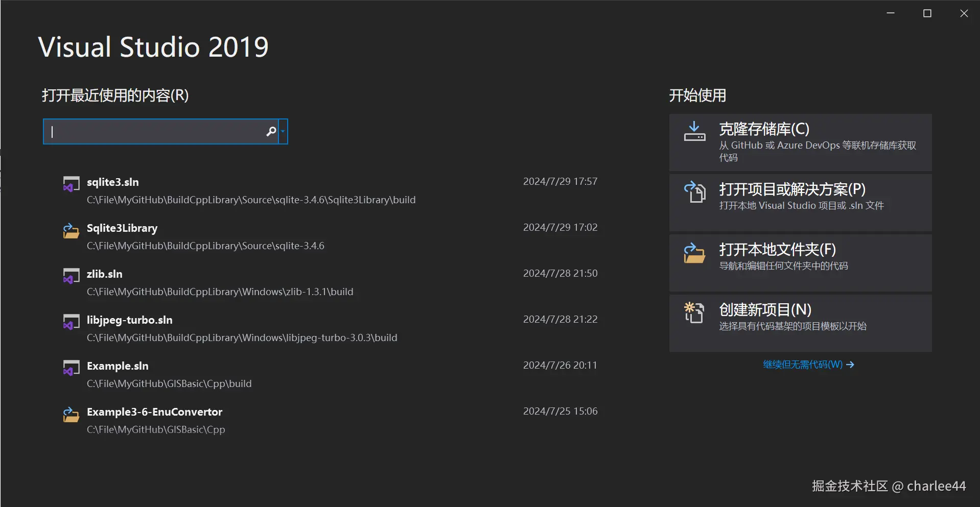Select the Open Local Folder icon
The width and height of the screenshot is (980, 507).
(x=694, y=253)
